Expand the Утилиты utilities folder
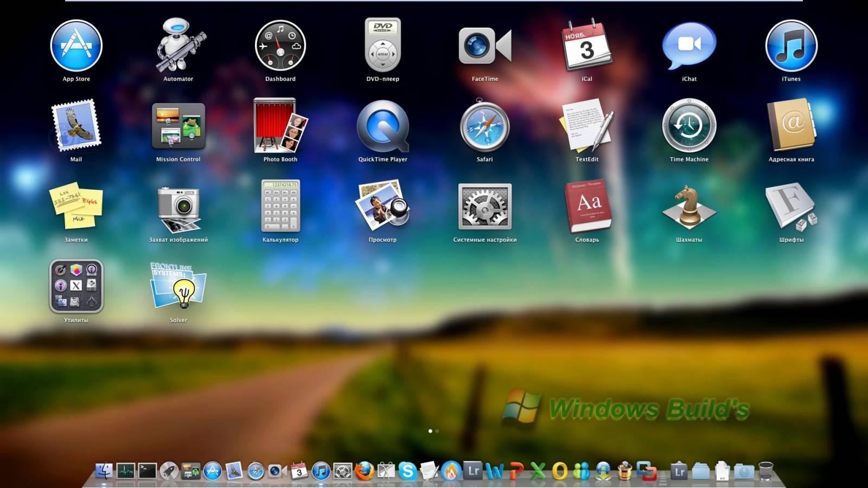 click(x=76, y=286)
